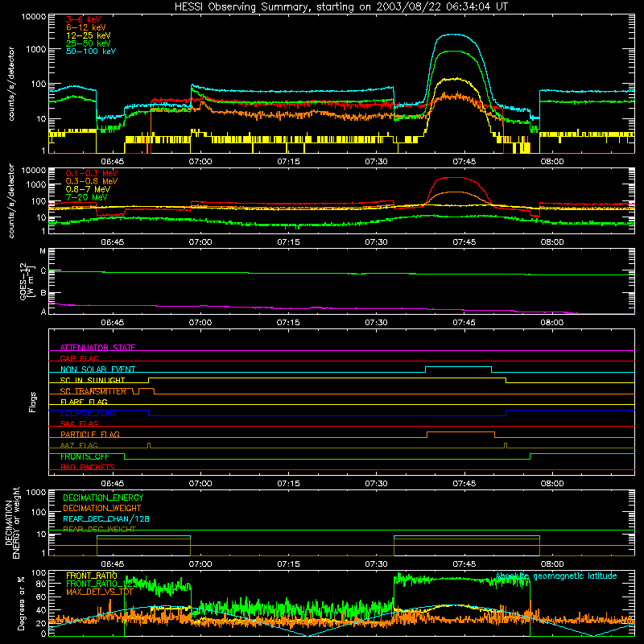This screenshot has height=644, width=644.
Task: Pick the ATTENUATOR_STATE flag label
Action: coord(97,348)
